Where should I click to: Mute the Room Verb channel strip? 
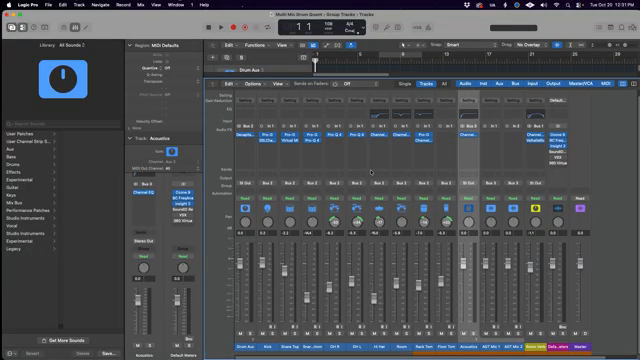point(531,333)
